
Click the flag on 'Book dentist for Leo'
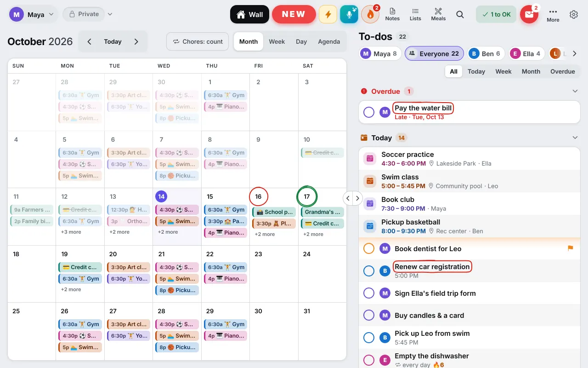pyautogui.click(x=571, y=248)
